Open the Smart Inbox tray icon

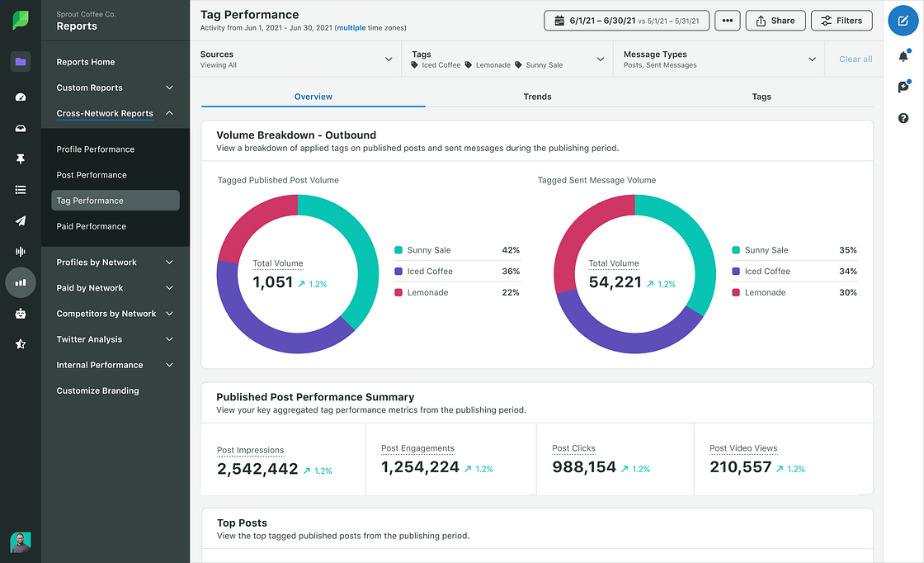21,128
